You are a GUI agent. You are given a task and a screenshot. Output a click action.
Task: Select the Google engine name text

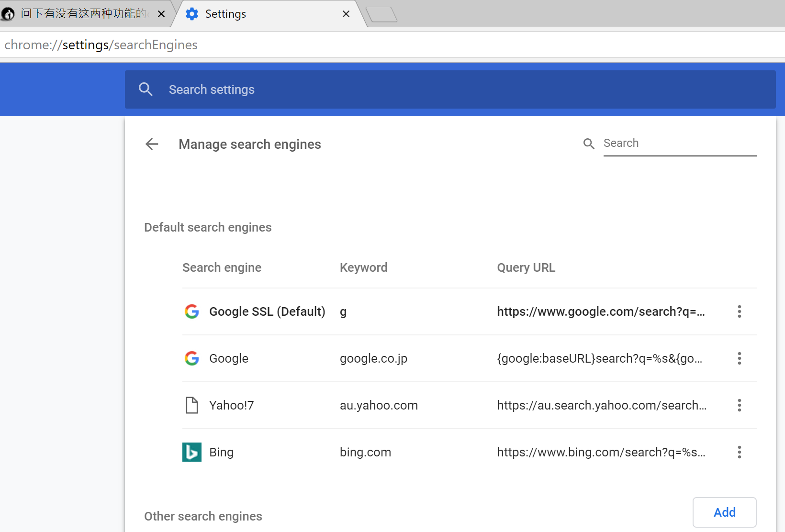(229, 358)
